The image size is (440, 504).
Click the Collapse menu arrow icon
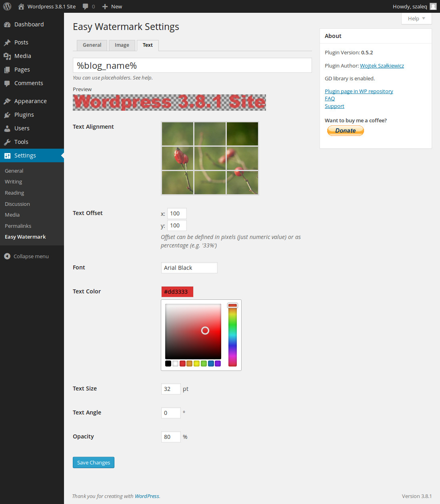[x=7, y=256]
